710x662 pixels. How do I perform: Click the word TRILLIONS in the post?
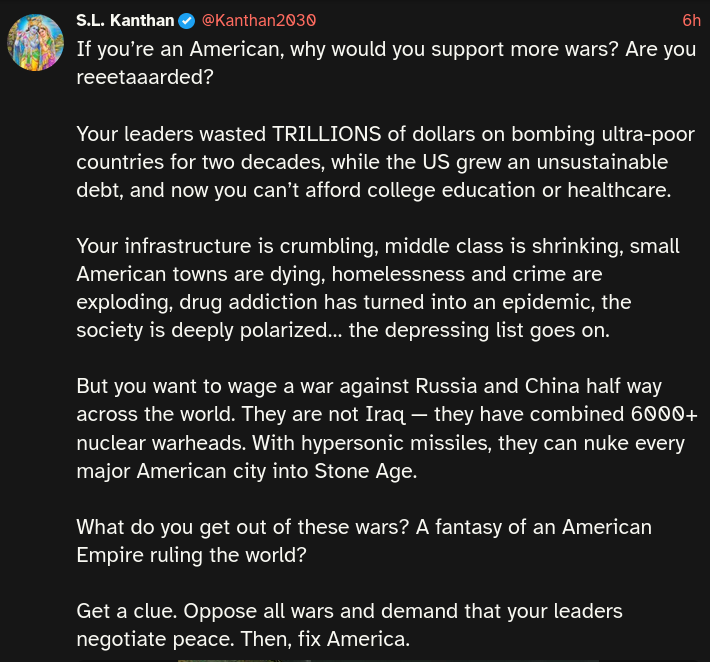[x=325, y=134]
